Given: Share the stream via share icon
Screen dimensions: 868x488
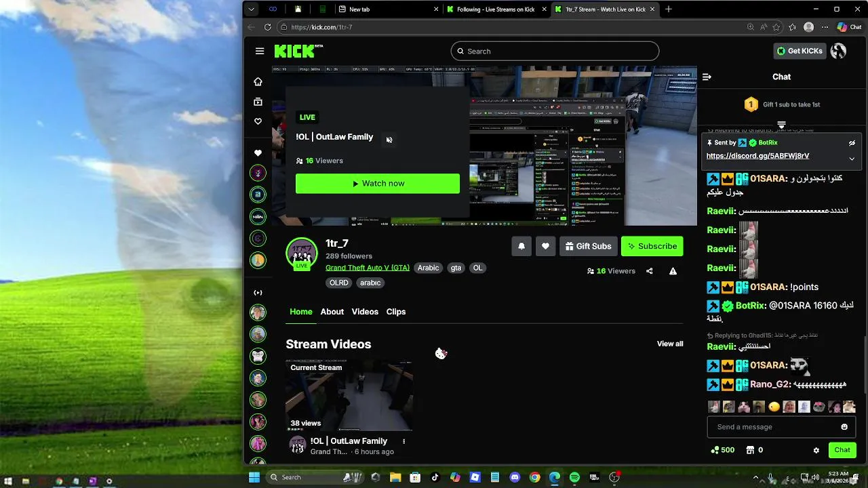Looking at the screenshot, I should coord(649,271).
